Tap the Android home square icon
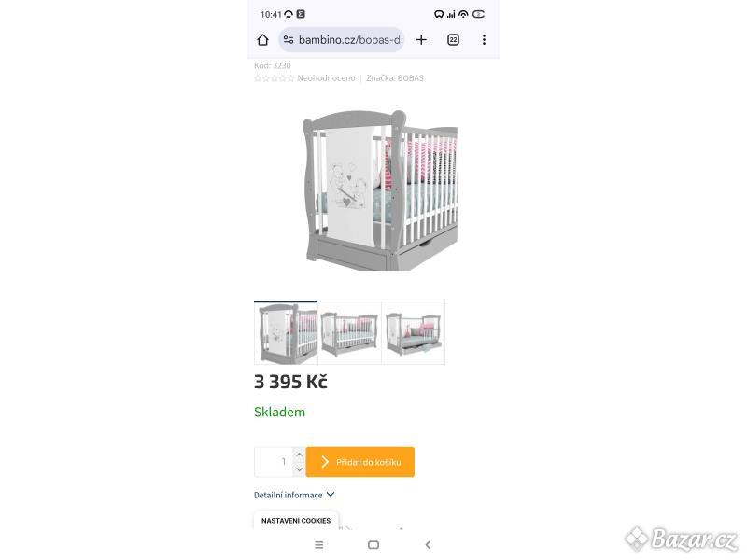Screen dimensions: 747x560 coord(373,545)
